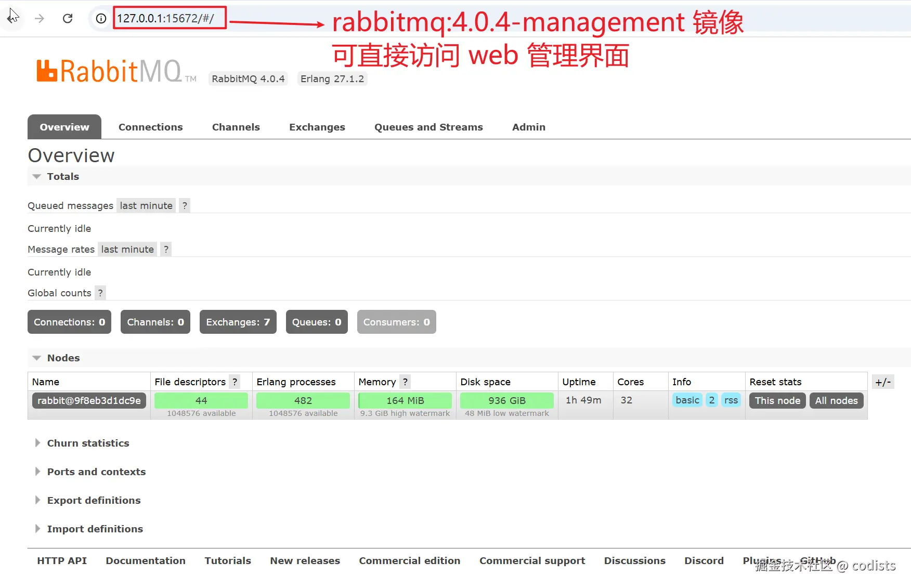911x588 pixels.
Task: Click Exchanges: 7 count button
Action: click(238, 322)
